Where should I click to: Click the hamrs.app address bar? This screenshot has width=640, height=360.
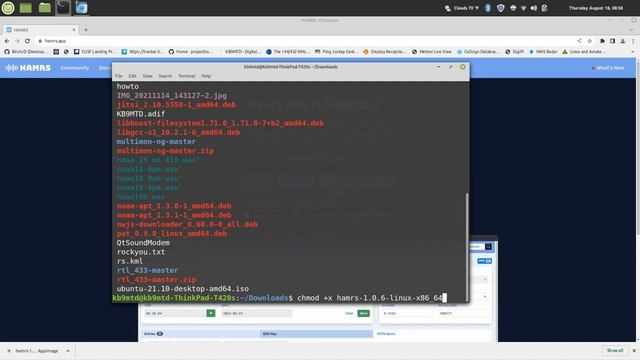302,41
